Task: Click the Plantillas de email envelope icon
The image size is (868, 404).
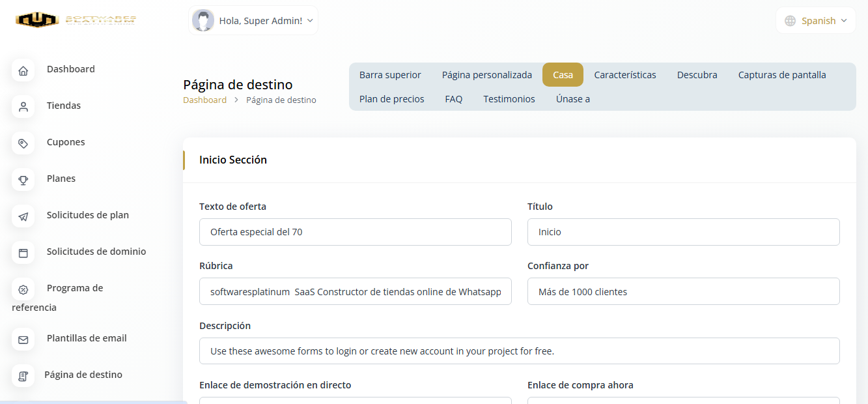Action: [23, 339]
